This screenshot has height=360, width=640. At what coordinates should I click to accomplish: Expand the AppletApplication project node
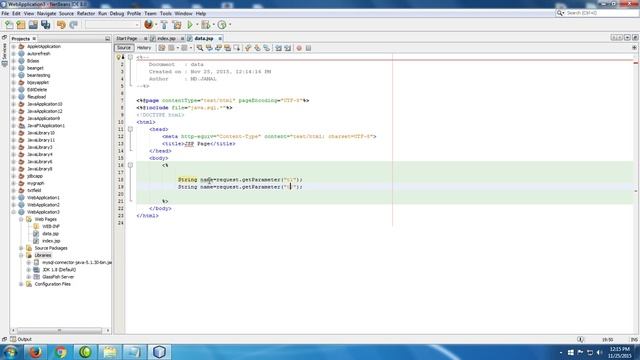[13, 47]
